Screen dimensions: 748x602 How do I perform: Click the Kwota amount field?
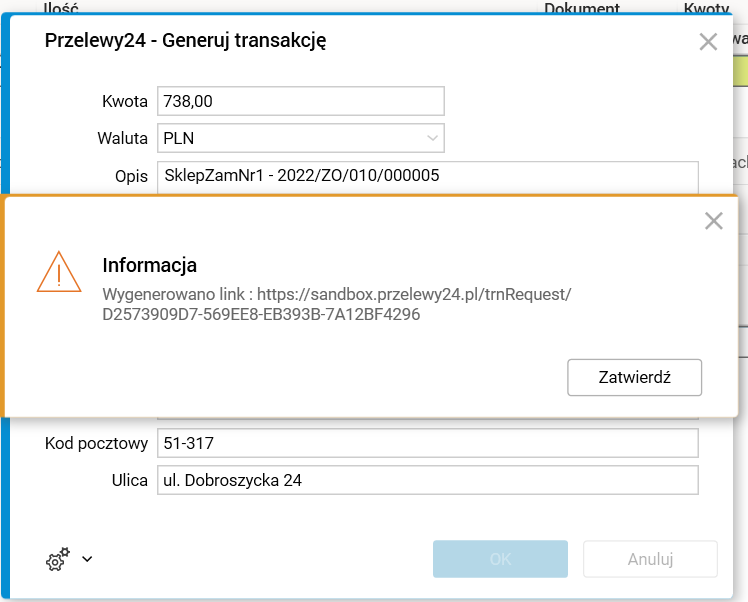[301, 101]
